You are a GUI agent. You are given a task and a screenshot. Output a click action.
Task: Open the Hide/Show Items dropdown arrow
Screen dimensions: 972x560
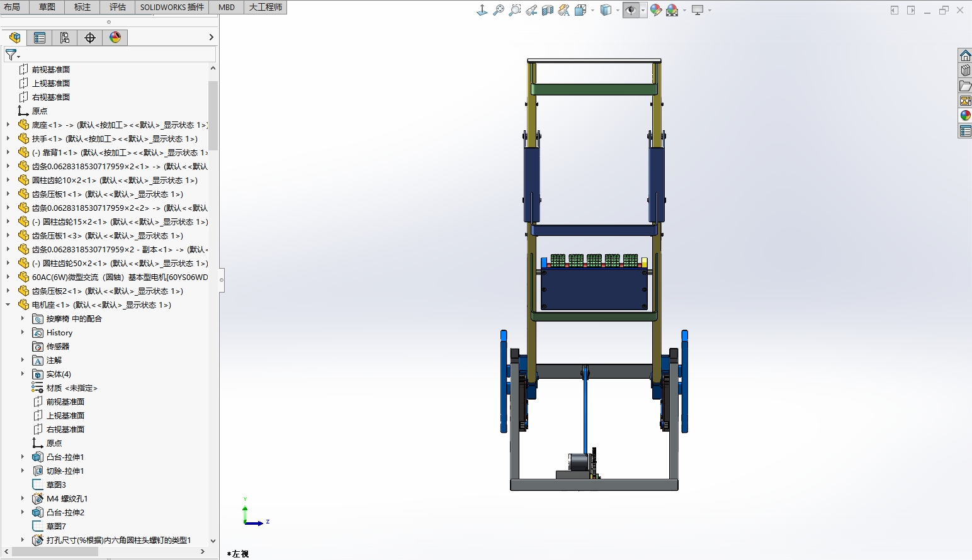[643, 10]
